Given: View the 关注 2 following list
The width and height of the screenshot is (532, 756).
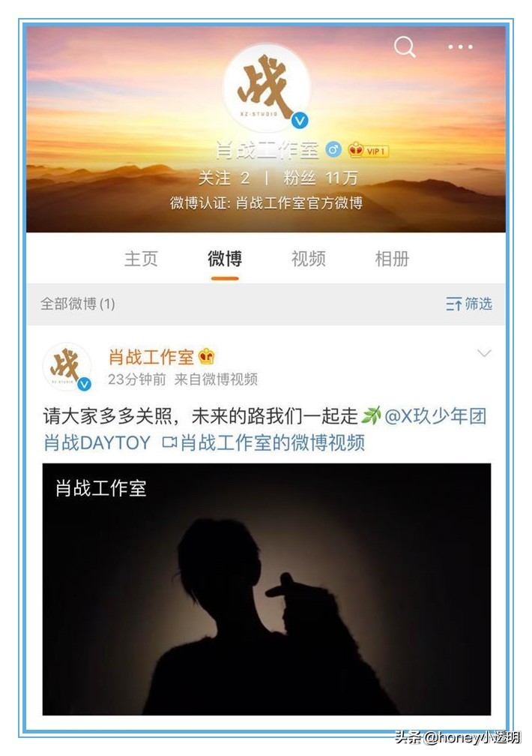Looking at the screenshot, I should point(224,178).
